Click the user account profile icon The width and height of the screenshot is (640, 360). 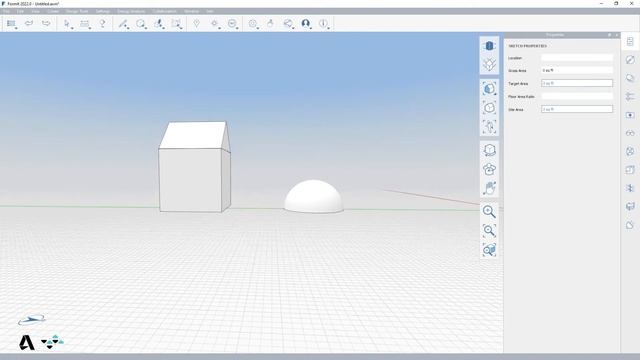pos(306,24)
